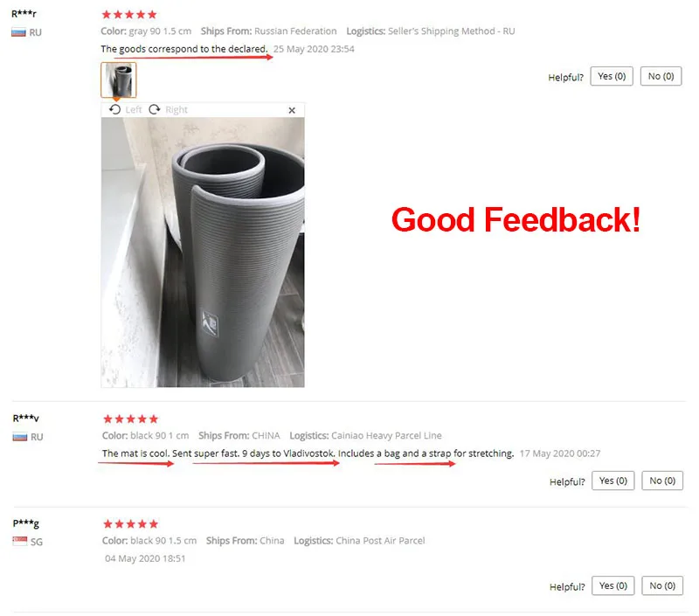Click the enlarged yoga mat photo
Viewport: 699px width, 616px height.
(x=203, y=252)
